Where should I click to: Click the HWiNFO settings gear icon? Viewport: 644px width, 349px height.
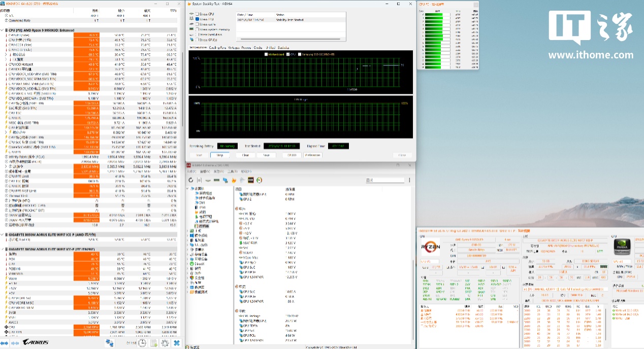165,343
